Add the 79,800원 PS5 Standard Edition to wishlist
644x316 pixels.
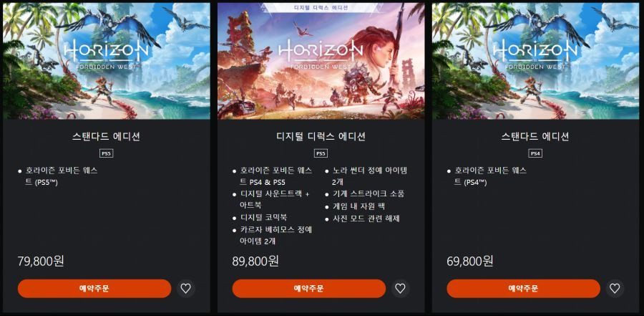click(185, 289)
